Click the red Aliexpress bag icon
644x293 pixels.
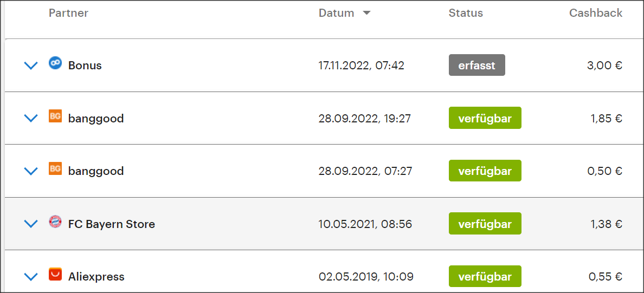55,274
